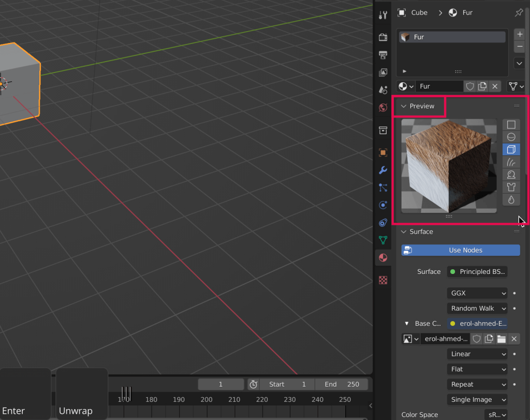
Task: Collapse the Base Color triangle
Action: tap(407, 324)
